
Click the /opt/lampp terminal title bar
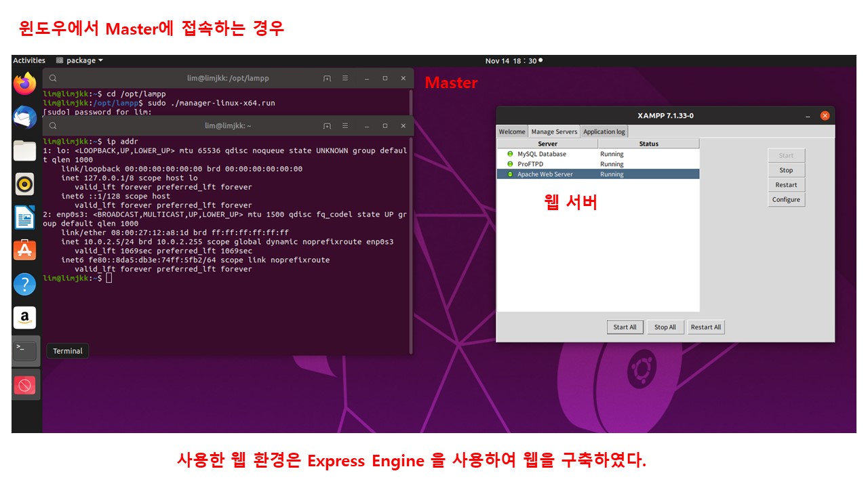(x=228, y=78)
